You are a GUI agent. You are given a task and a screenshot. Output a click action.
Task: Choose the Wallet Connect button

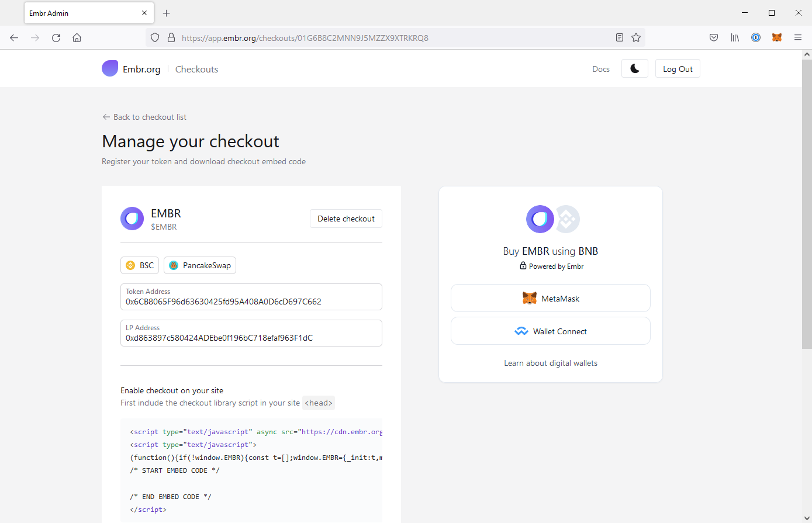(x=551, y=331)
